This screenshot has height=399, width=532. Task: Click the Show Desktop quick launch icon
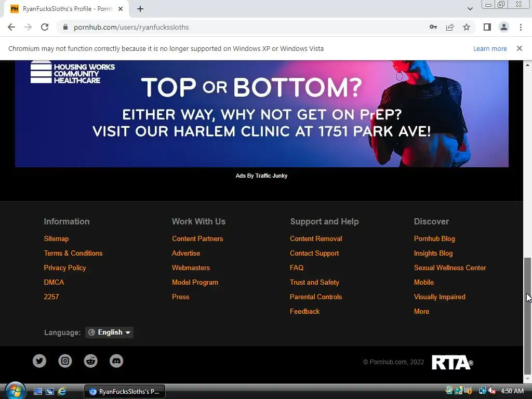point(38,392)
